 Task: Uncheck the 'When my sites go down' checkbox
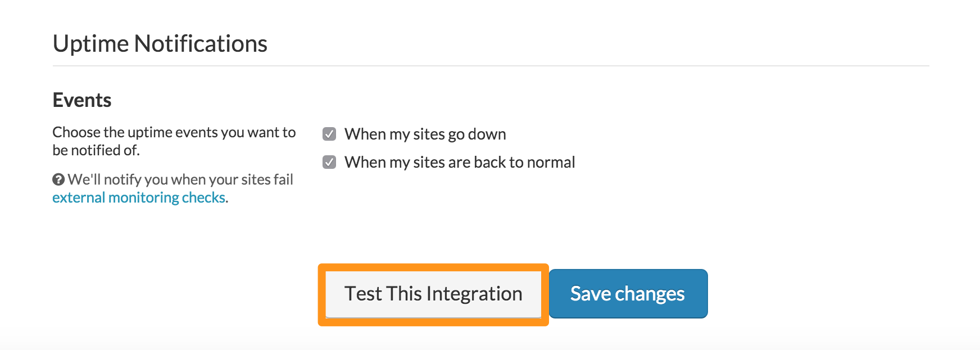329,134
